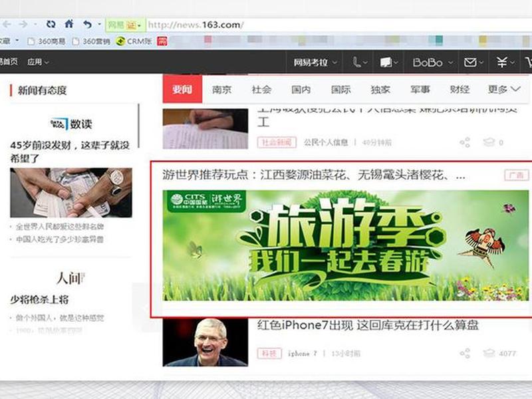Open the chat bubble icon menu
The width and height of the screenshot is (532, 399).
[389, 63]
